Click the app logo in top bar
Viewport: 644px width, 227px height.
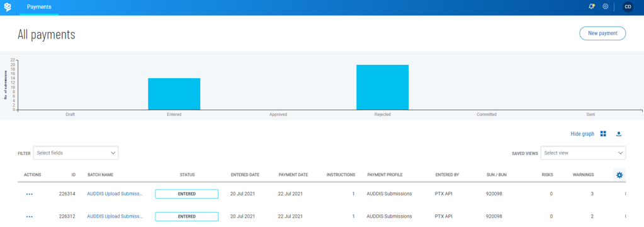(x=8, y=7)
